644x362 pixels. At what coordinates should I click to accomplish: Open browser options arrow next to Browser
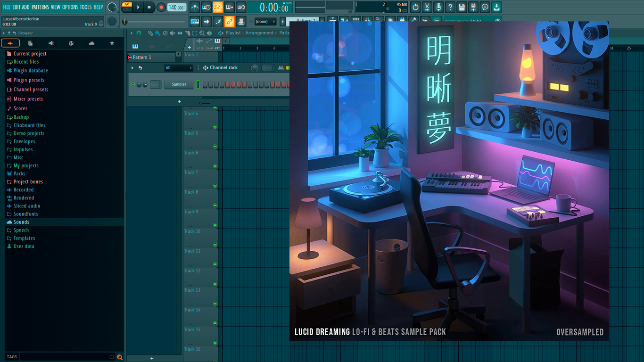(x=4, y=33)
